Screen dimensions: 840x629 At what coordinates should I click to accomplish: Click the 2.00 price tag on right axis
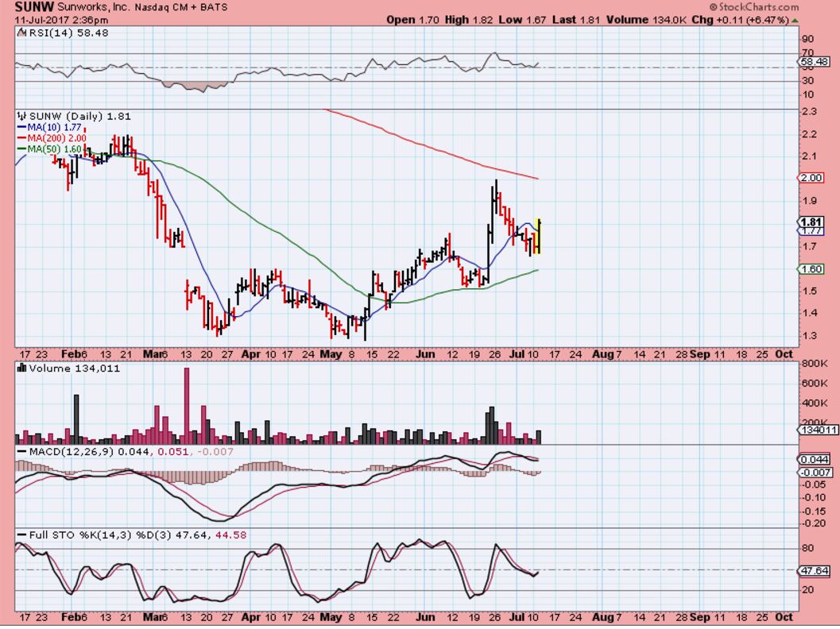811,178
